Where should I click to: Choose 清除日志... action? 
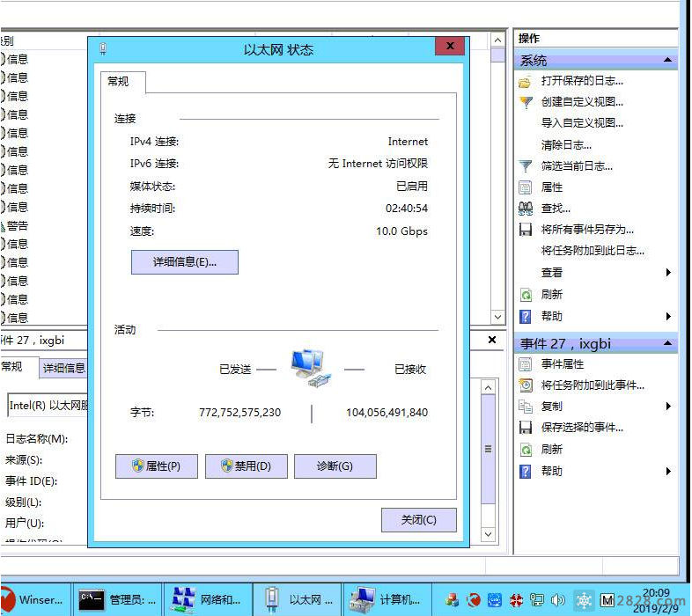coord(566,144)
